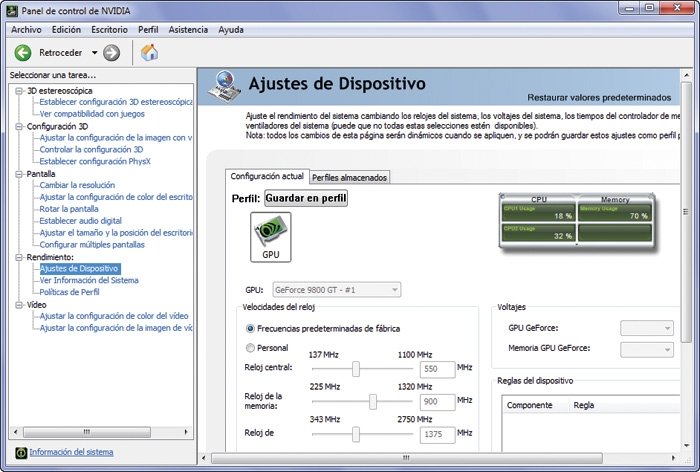This screenshot has width=700, height=472.
Task: Click the CPU1 Usage 18 % monitor
Action: [538, 213]
